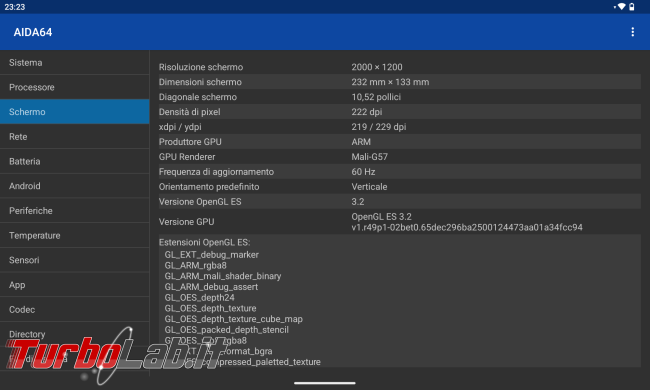The image size is (650, 390).
Task: Click the 10,52 pollici value
Action: click(376, 97)
